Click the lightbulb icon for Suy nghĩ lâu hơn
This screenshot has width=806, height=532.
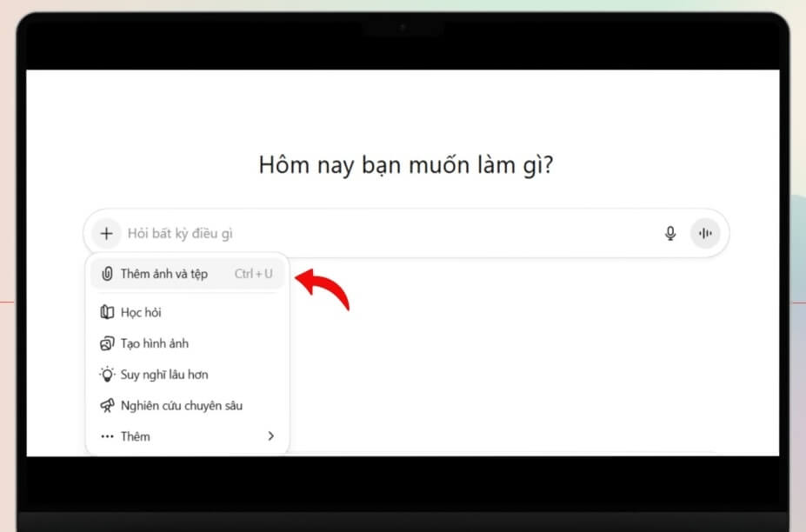click(107, 375)
